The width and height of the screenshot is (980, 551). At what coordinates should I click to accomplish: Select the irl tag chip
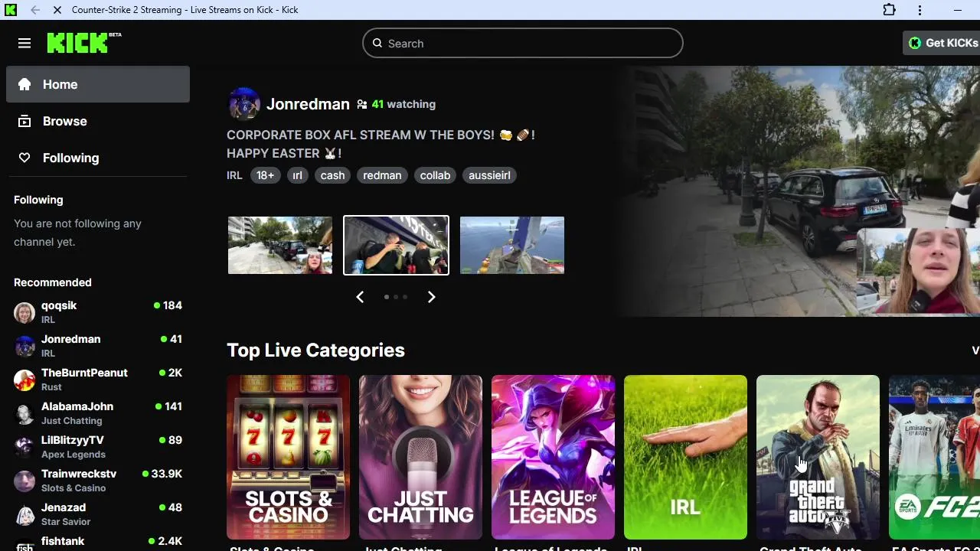click(x=297, y=175)
